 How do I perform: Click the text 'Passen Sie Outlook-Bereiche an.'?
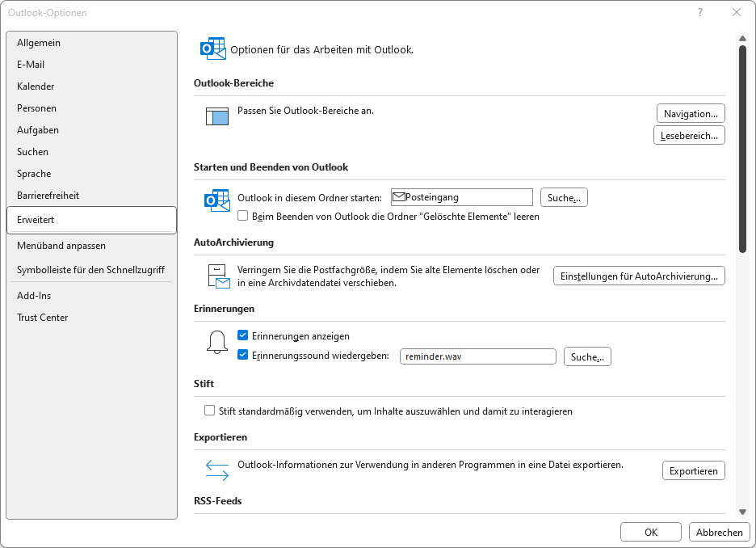[305, 111]
